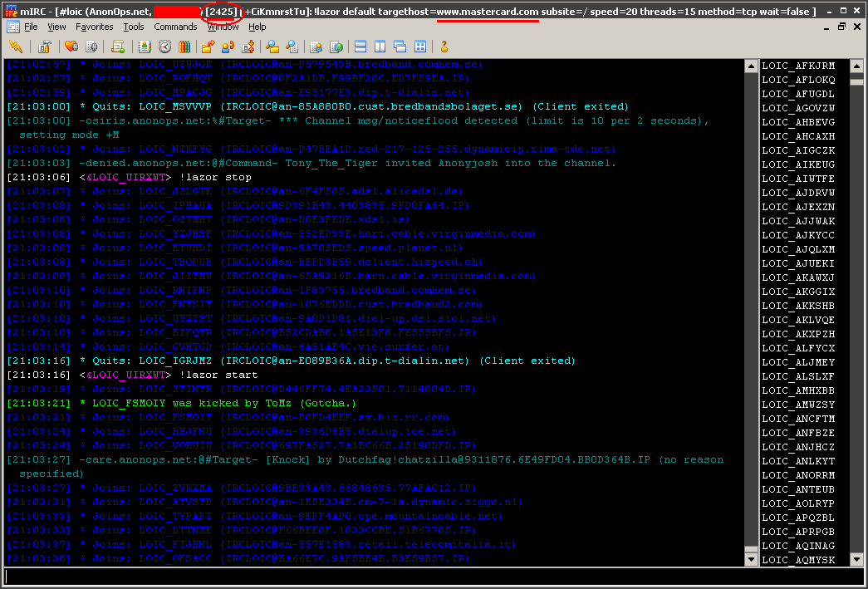
Task: Click the DCC Send file icon
Action: pos(208,47)
